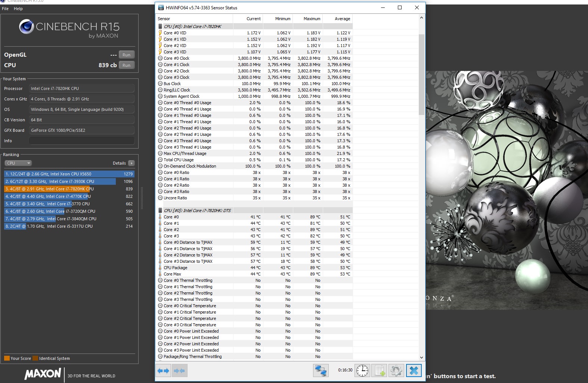Select ranking entry Intel Core i7-3720QM
This screenshot has width=588, height=383.
pos(69,211)
